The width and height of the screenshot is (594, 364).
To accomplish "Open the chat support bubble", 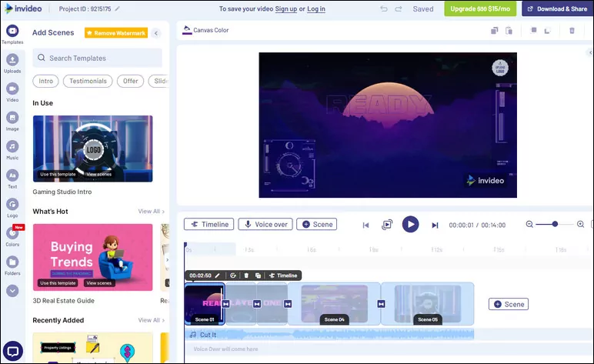I will (13, 352).
